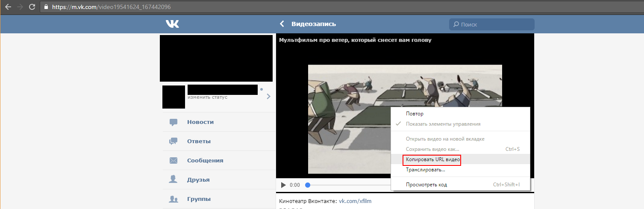
Task: Click the Ответы double-bubble icon
Action: 173,141
